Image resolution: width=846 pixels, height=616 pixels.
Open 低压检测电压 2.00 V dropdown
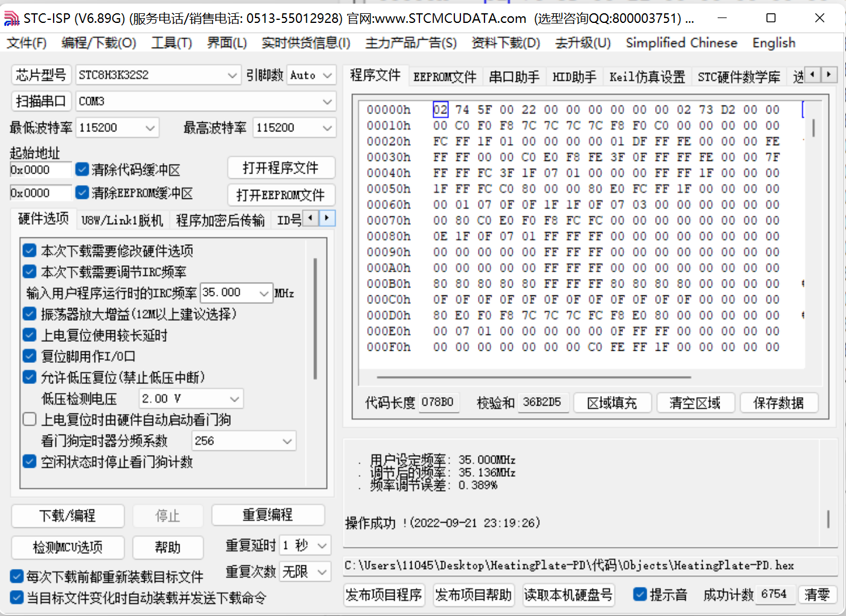[234, 399]
